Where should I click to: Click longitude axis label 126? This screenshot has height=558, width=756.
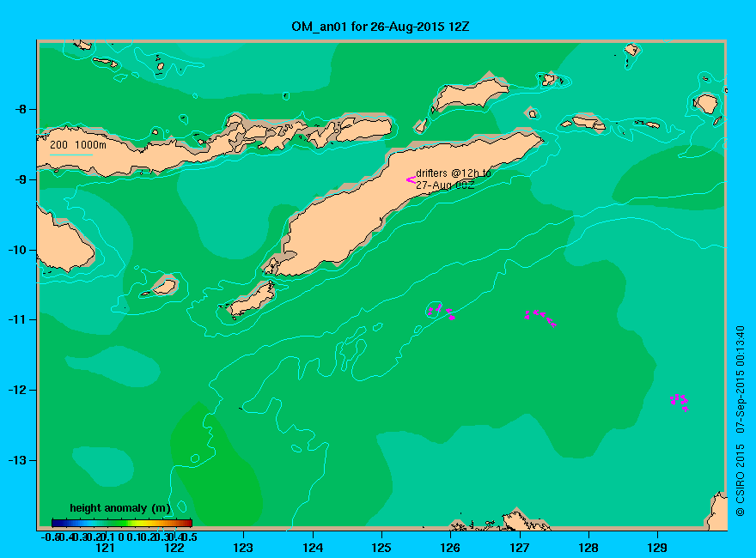pyautogui.click(x=450, y=548)
